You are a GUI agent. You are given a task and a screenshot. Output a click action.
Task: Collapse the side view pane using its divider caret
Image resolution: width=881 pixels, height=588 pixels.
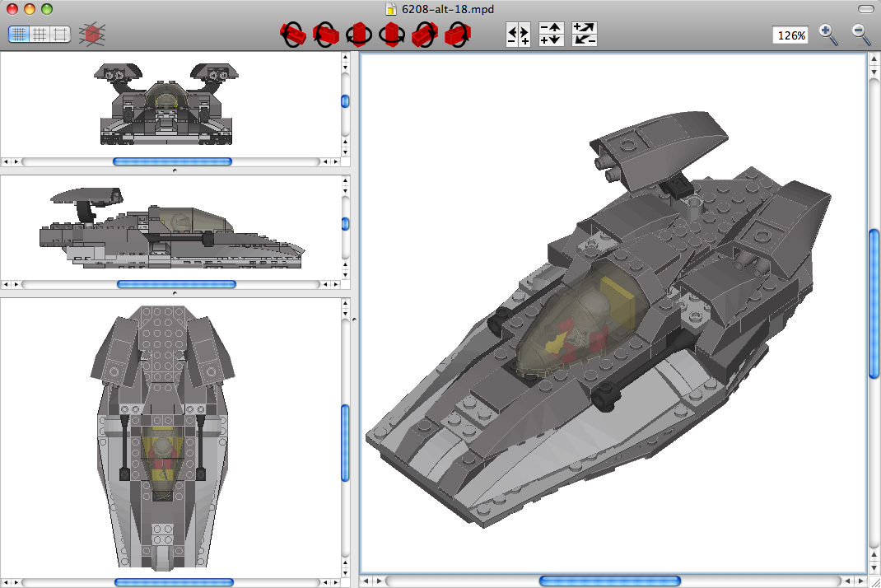click(175, 292)
